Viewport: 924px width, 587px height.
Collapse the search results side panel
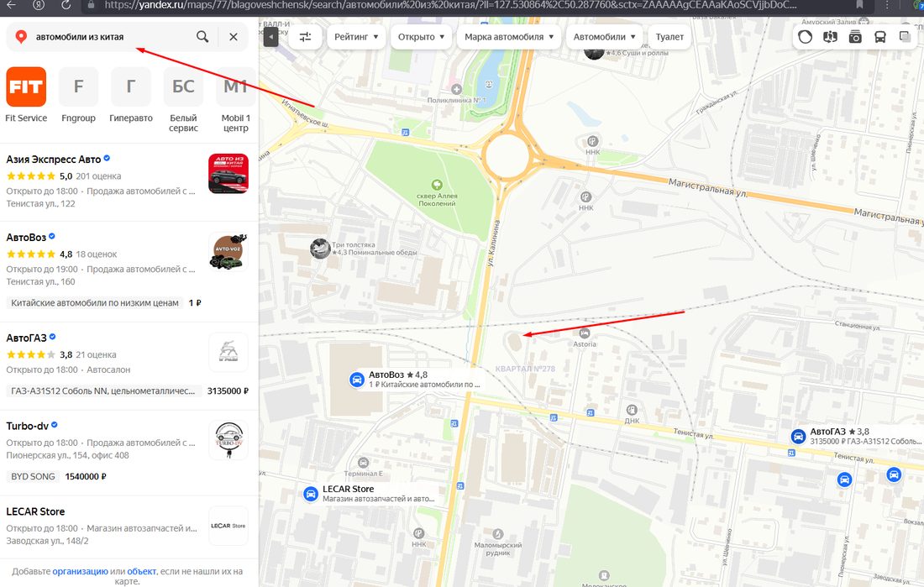click(x=270, y=37)
